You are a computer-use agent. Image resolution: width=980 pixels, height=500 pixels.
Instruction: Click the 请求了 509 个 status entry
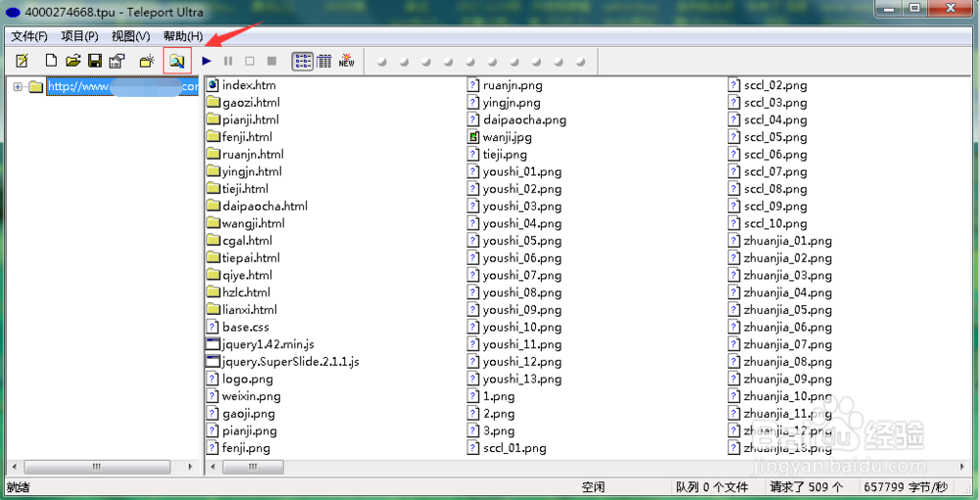point(807,487)
